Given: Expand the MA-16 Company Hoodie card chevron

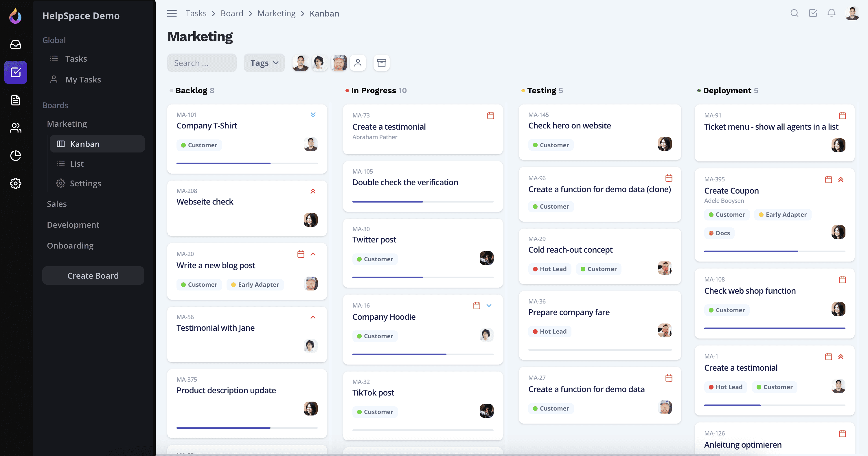Looking at the screenshot, I should click(489, 305).
